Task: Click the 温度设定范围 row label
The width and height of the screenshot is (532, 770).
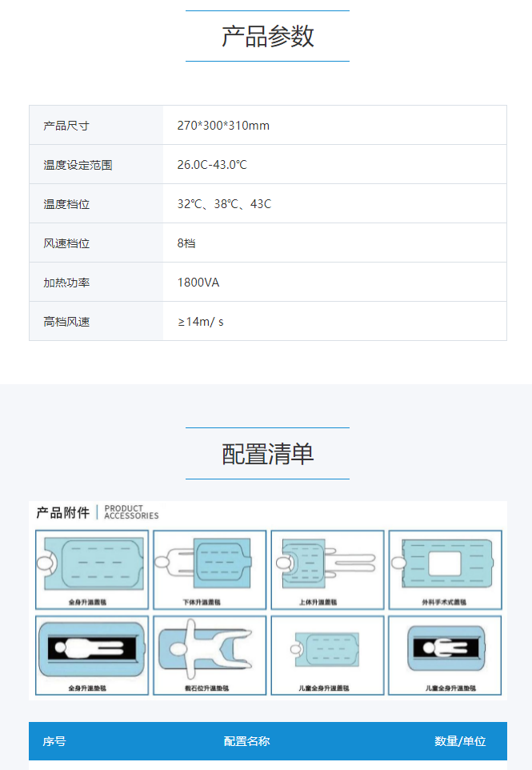Action: (x=78, y=165)
